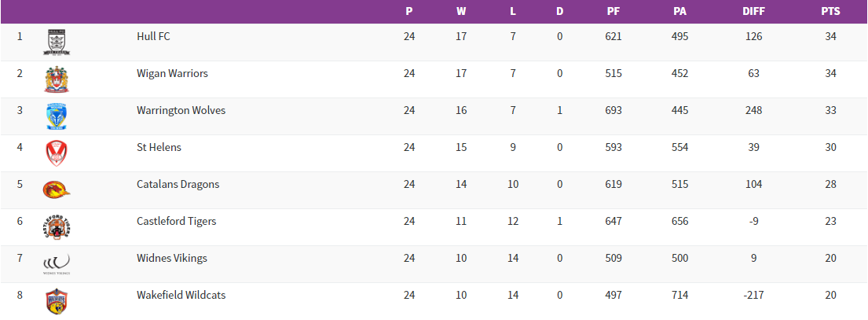The height and width of the screenshot is (320, 868).
Task: Sort table by PTS column header
Action: 830,12
